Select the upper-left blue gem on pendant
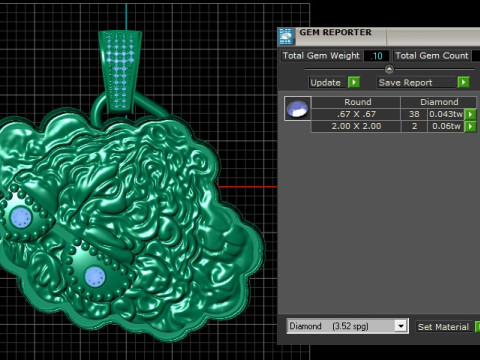The image size is (480, 360). [21, 217]
